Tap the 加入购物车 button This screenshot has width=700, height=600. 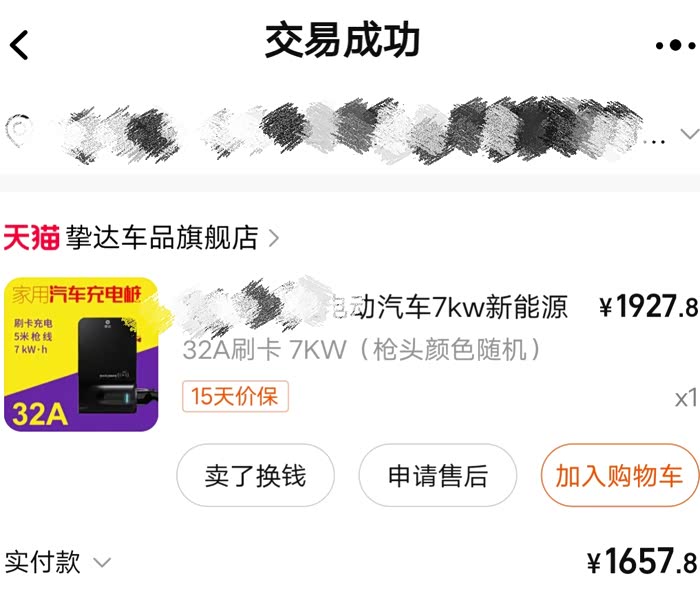coord(619,475)
